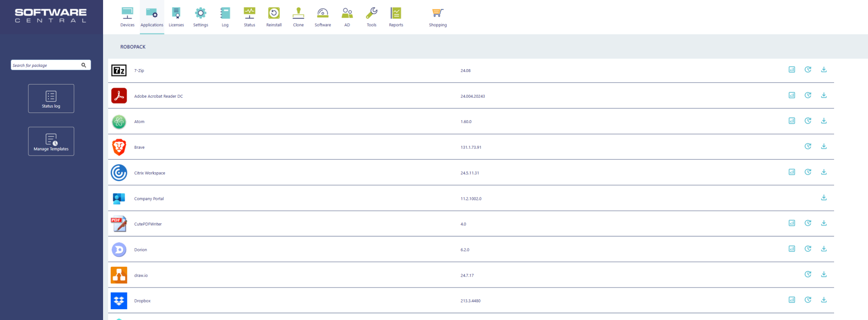This screenshot has width=868, height=320.
Task: Click the Brave lion logo
Action: click(x=119, y=147)
